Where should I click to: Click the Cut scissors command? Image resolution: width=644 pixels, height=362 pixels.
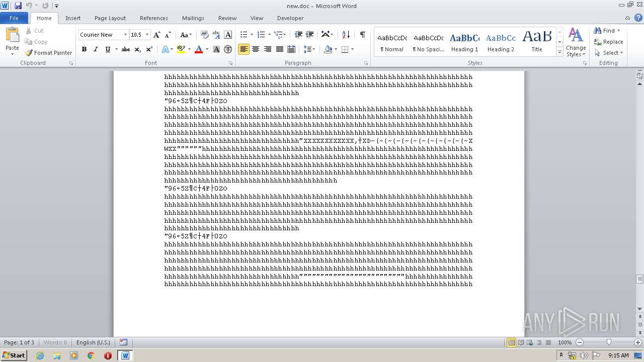(x=35, y=31)
